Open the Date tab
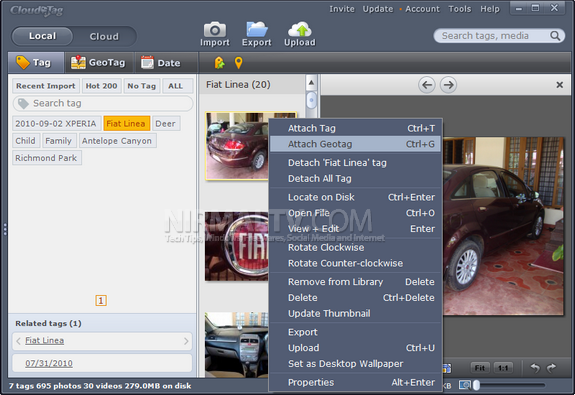The width and height of the screenshot is (575, 395). click(166, 63)
